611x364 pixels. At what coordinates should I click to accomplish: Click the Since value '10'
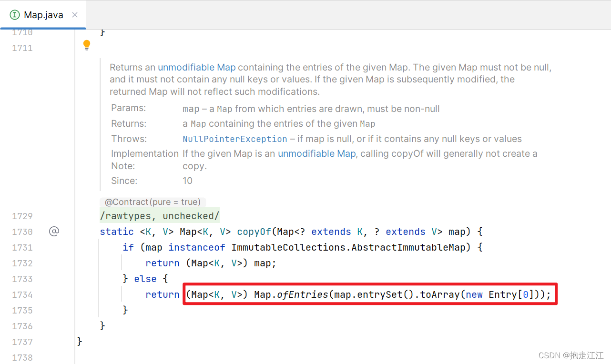click(187, 181)
